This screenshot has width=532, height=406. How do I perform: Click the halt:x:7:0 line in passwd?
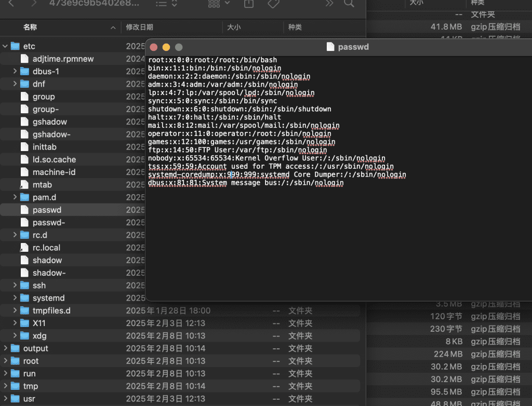(215, 117)
